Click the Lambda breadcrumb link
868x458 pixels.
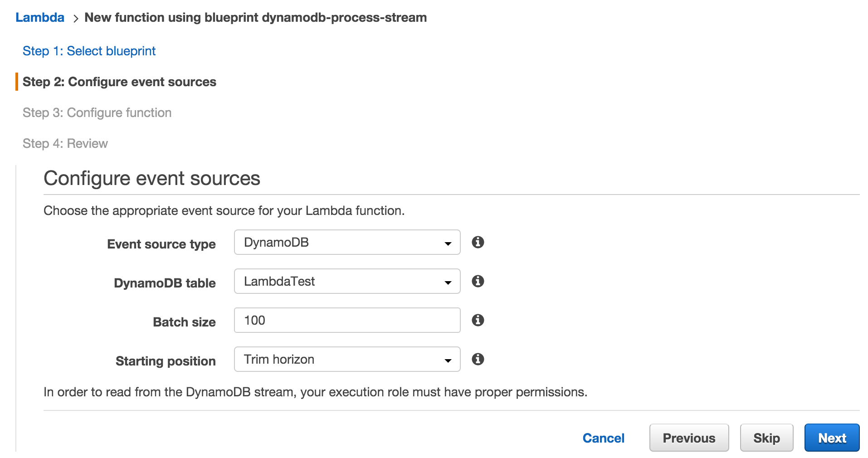pyautogui.click(x=40, y=17)
